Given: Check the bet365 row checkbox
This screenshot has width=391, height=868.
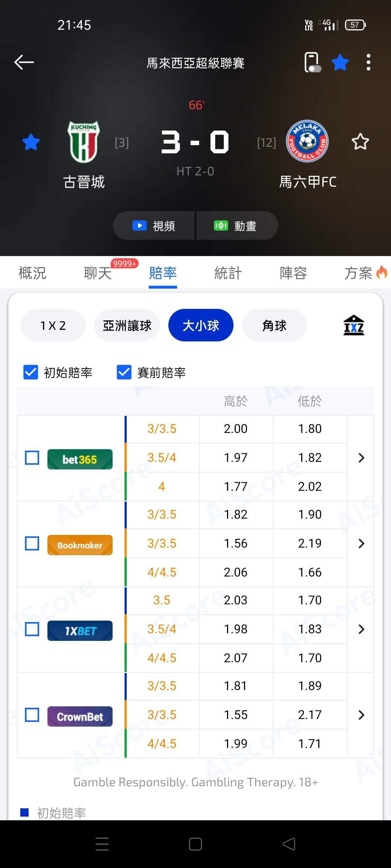Looking at the screenshot, I should [x=32, y=458].
